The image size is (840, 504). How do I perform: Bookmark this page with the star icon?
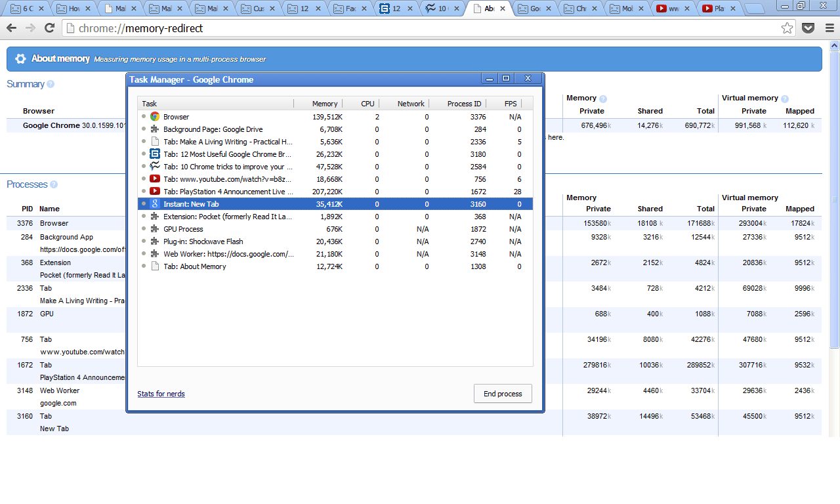coord(787,28)
